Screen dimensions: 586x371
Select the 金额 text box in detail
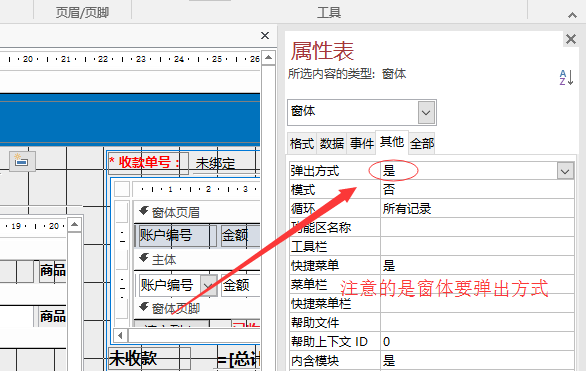(x=240, y=285)
